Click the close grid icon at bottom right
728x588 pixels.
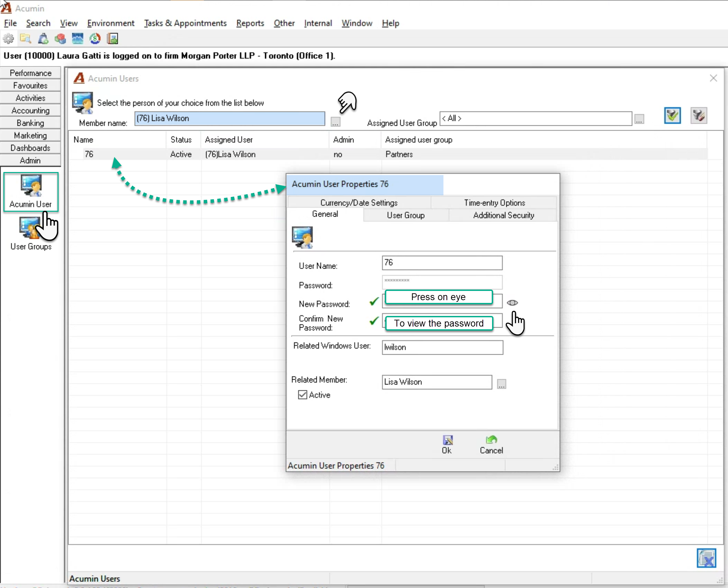tap(706, 558)
